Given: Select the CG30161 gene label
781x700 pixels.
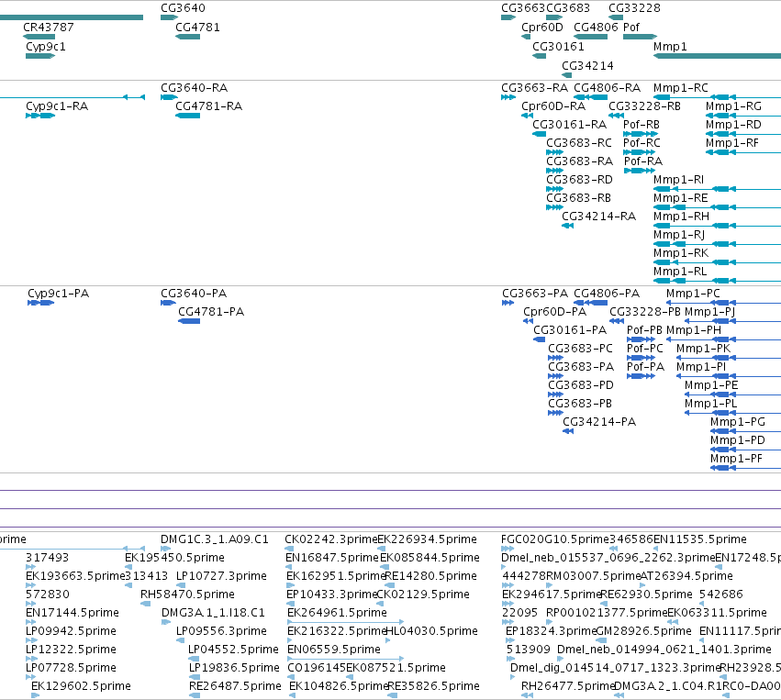Looking at the screenshot, I should tap(558, 46).
